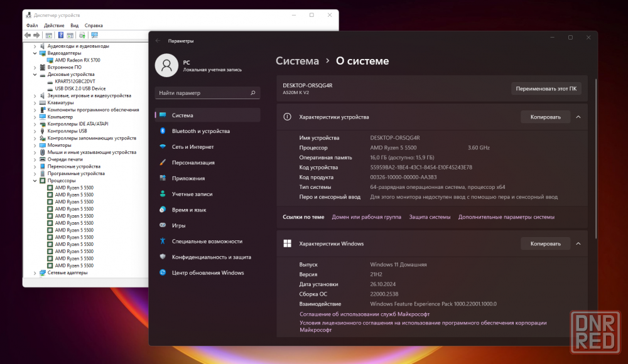
Task: Expand the Контроллеры USB tree node
Action: (35, 131)
